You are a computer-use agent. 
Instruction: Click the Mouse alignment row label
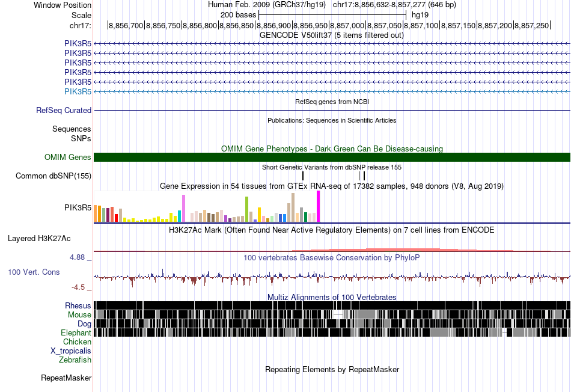(79, 315)
